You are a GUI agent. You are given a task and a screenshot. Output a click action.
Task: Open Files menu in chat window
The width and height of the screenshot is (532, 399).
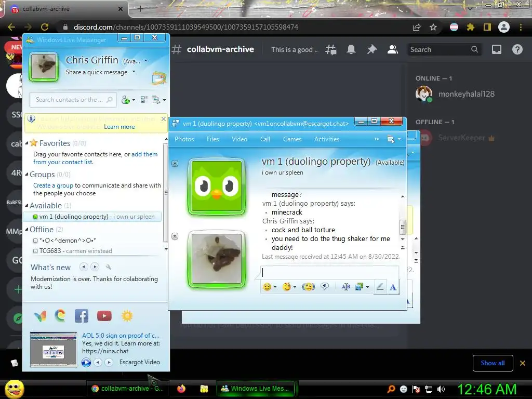212,139
